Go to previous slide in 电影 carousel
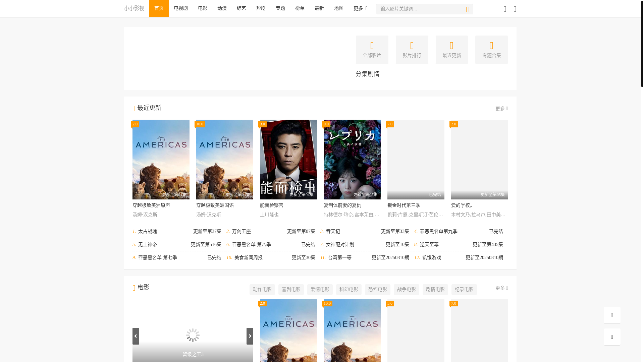The image size is (644, 362). pos(136,336)
